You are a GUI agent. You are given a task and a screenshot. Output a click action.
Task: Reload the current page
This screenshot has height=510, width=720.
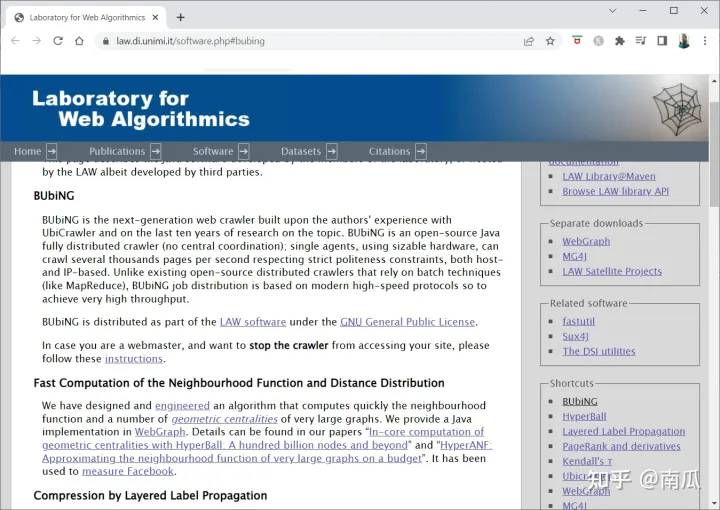[x=58, y=41]
